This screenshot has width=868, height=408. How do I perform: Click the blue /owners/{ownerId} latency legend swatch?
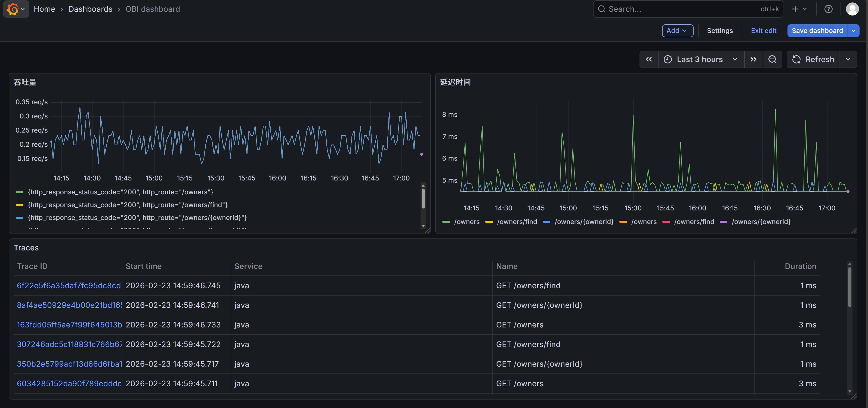click(546, 222)
